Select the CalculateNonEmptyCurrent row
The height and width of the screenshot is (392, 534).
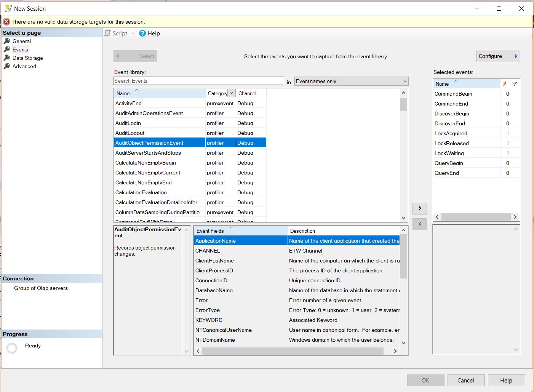(x=190, y=173)
